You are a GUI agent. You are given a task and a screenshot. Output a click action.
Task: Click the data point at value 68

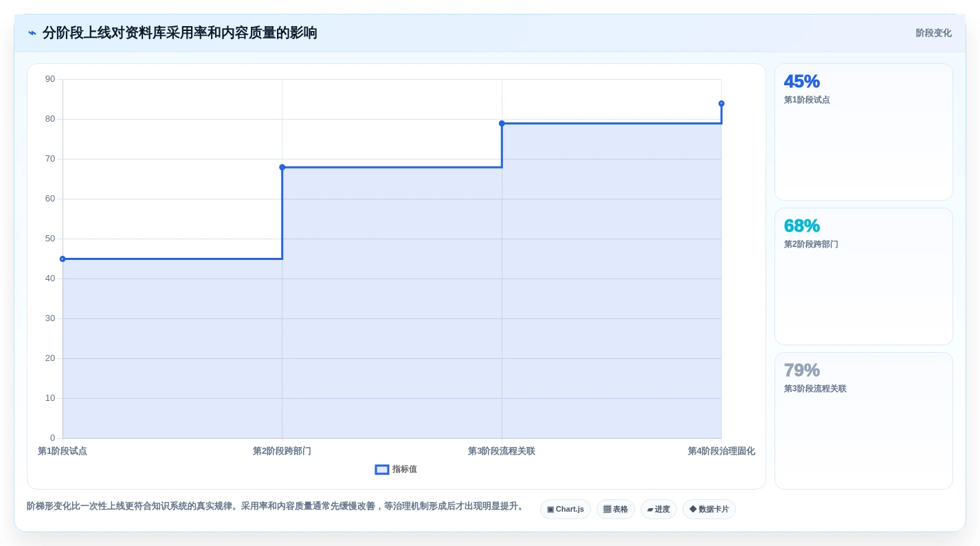[x=282, y=167]
